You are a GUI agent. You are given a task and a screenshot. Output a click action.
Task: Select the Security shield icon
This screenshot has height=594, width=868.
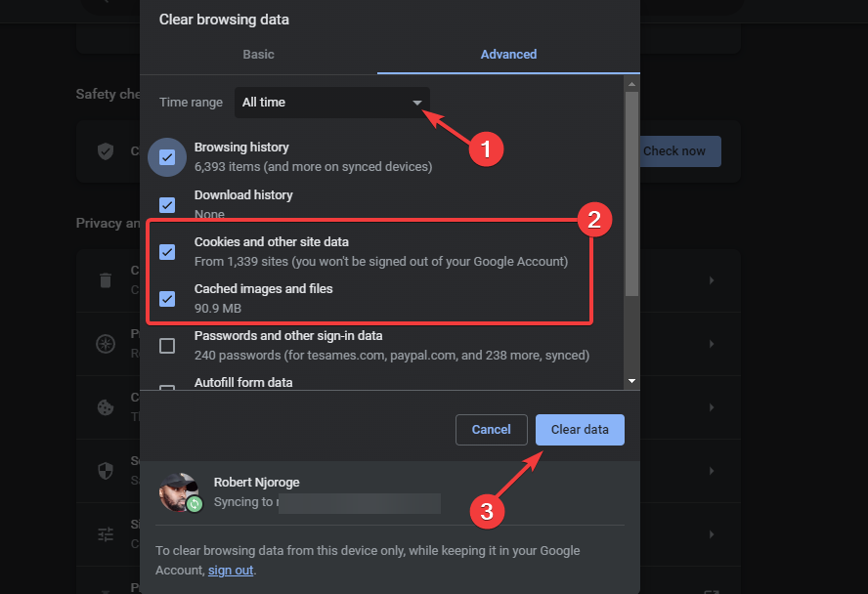point(106,471)
